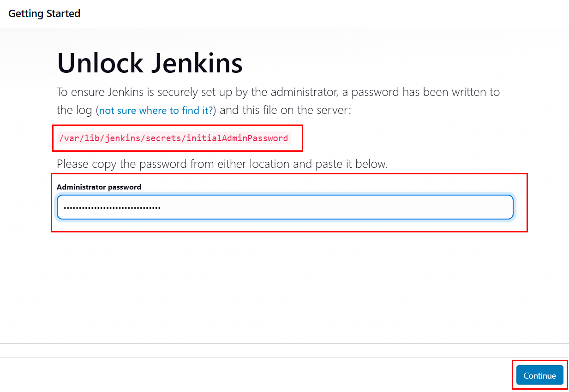This screenshot has width=569, height=392.
Task: Click the initialAdminPassword file path text
Action: [x=174, y=138]
